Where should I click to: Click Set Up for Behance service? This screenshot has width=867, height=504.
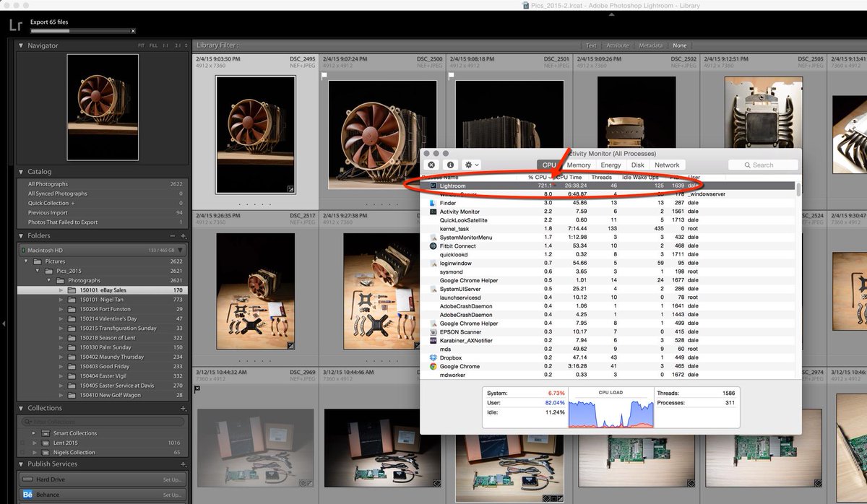173,495
